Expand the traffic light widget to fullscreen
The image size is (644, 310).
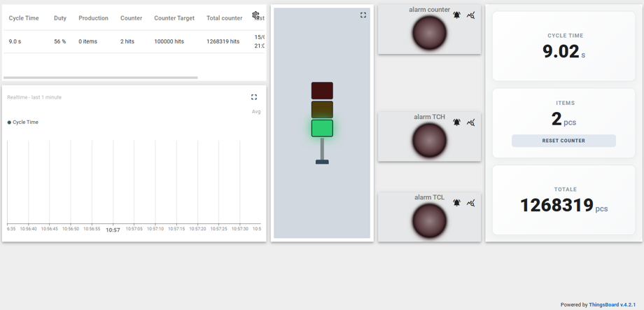363,15
